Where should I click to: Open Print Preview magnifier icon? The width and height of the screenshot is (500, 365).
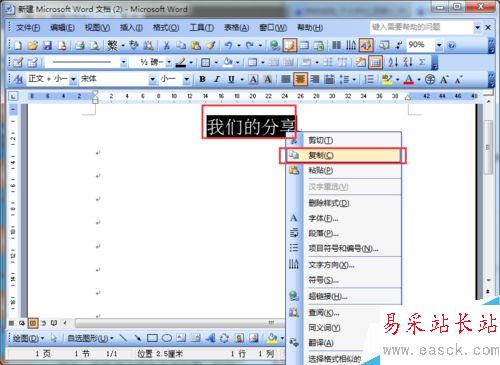(94, 45)
